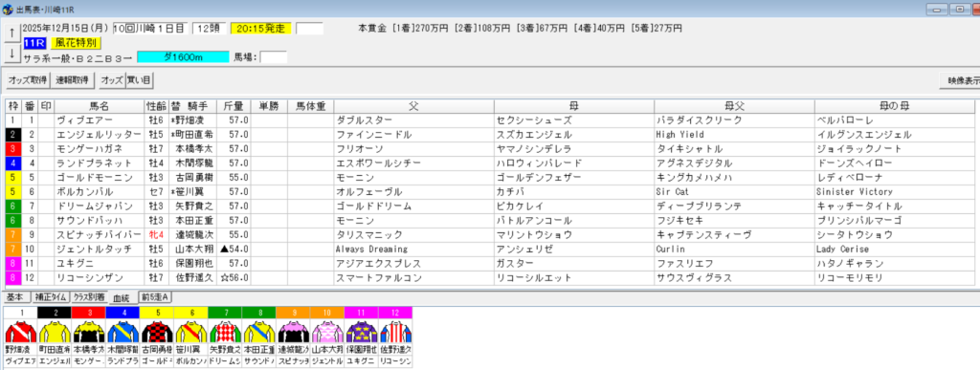The width and height of the screenshot is (980, 370).
Task: Select jockey silk icon for 山本大翔
Action: [327, 332]
